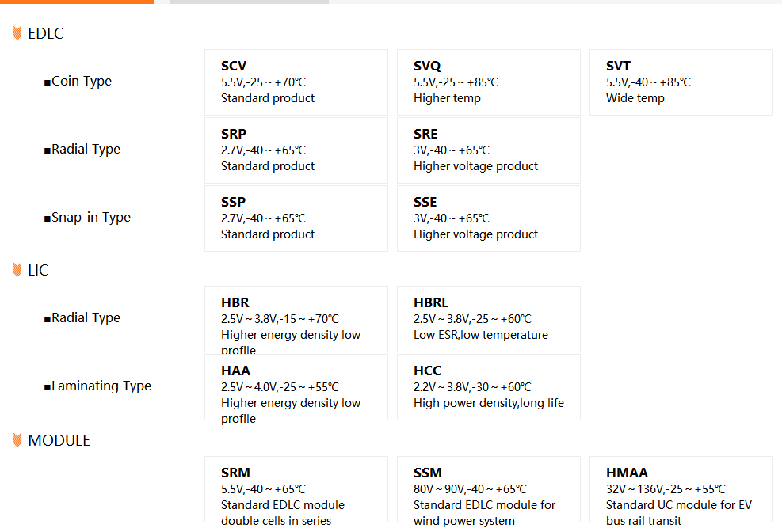This screenshot has height=532, width=782.
Task: Click the orange icon beside MODULE heading
Action: (x=17, y=440)
